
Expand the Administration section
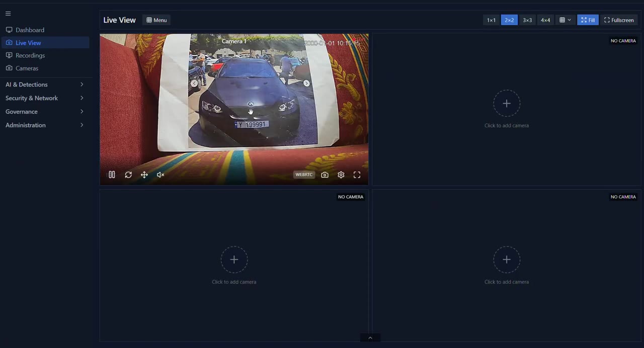[45, 125]
